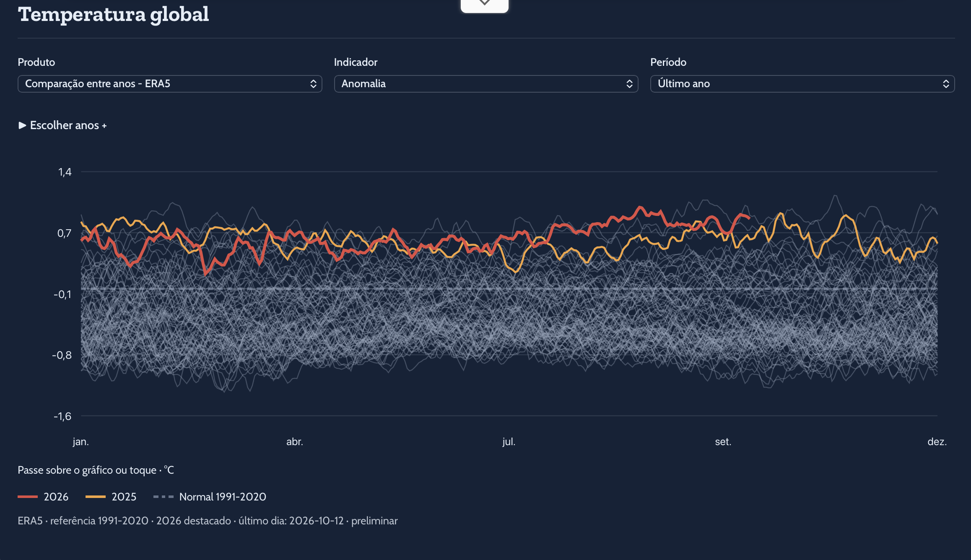Viewport: 971px width, 560px height.
Task: Click the 0,7 y-axis value
Action: pos(65,233)
